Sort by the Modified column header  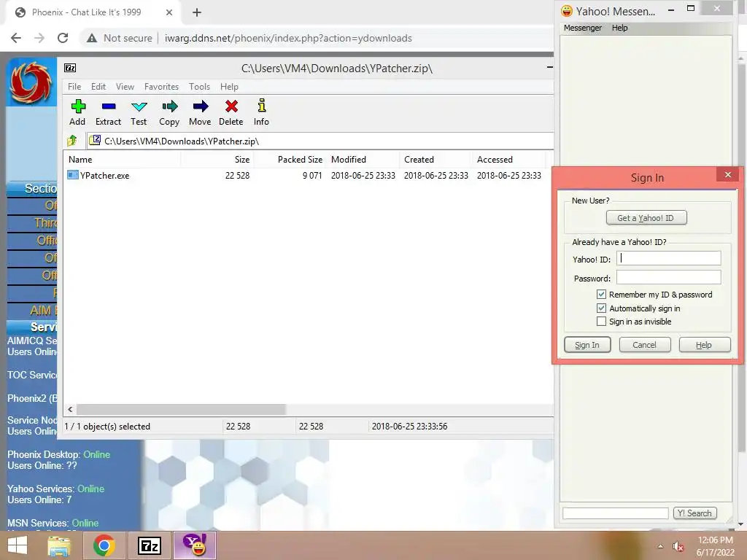363,160
